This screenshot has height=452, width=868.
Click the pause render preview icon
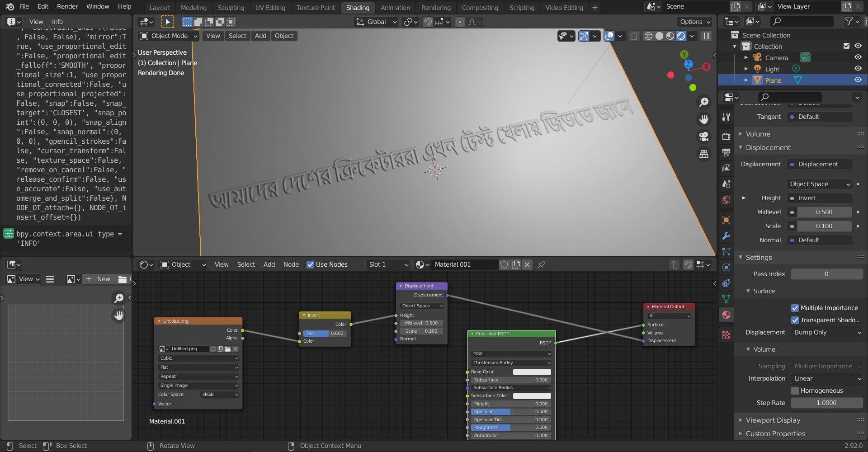[x=706, y=36]
